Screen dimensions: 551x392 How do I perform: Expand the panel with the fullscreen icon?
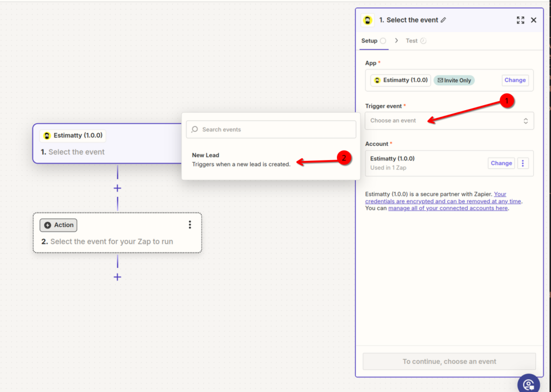tap(520, 20)
